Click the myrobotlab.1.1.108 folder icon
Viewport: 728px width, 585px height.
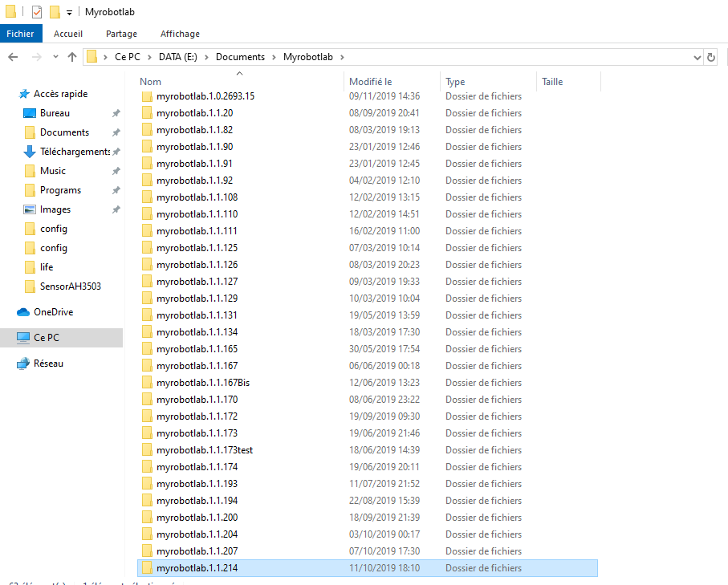147,197
